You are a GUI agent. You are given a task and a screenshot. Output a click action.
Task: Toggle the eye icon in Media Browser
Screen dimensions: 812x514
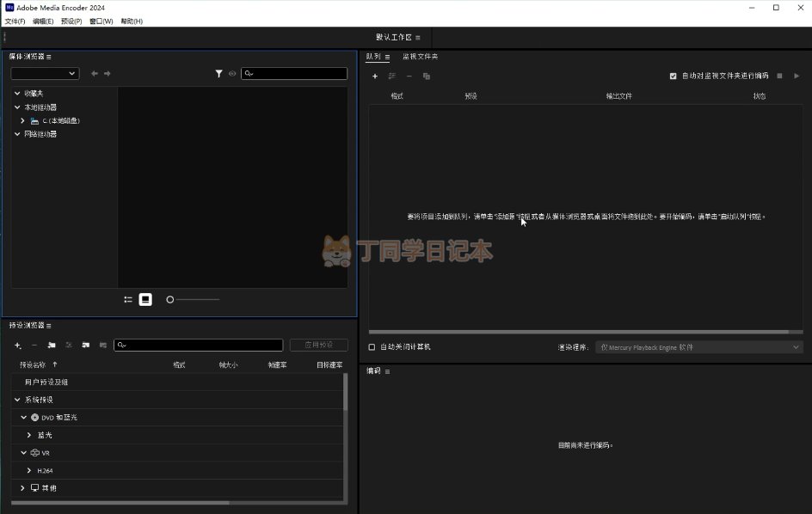point(232,74)
